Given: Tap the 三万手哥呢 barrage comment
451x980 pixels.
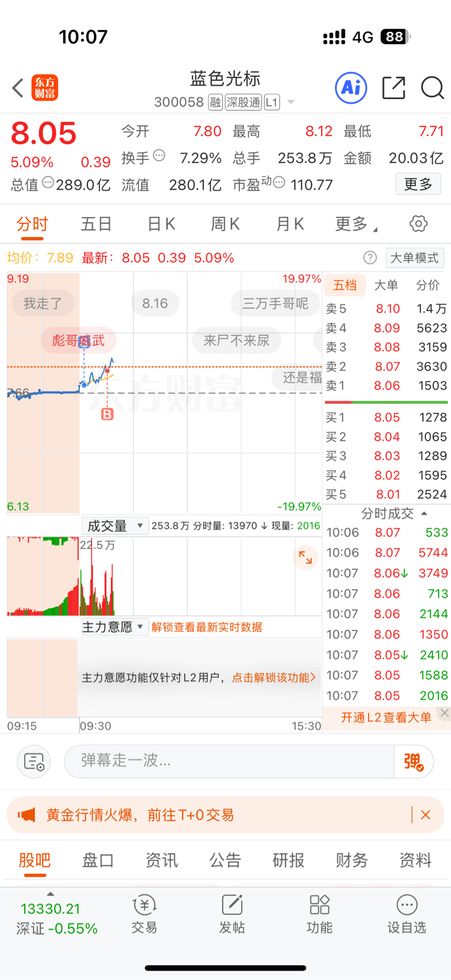Looking at the screenshot, I should [x=275, y=303].
